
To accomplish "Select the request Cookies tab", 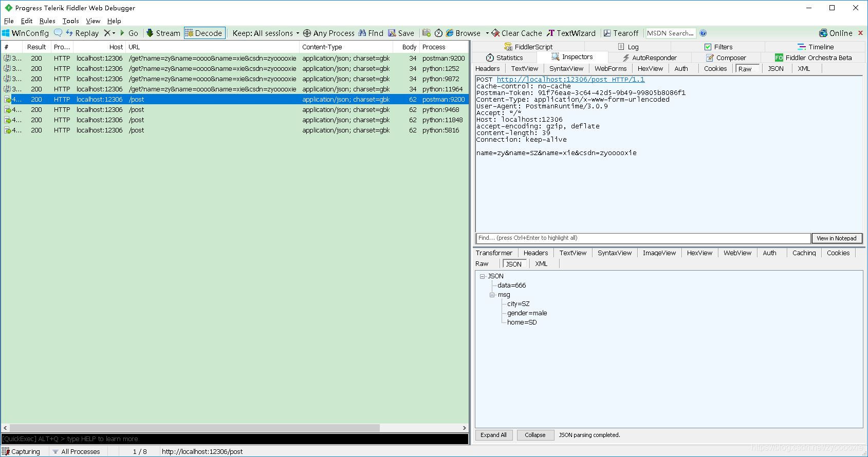I will [715, 68].
